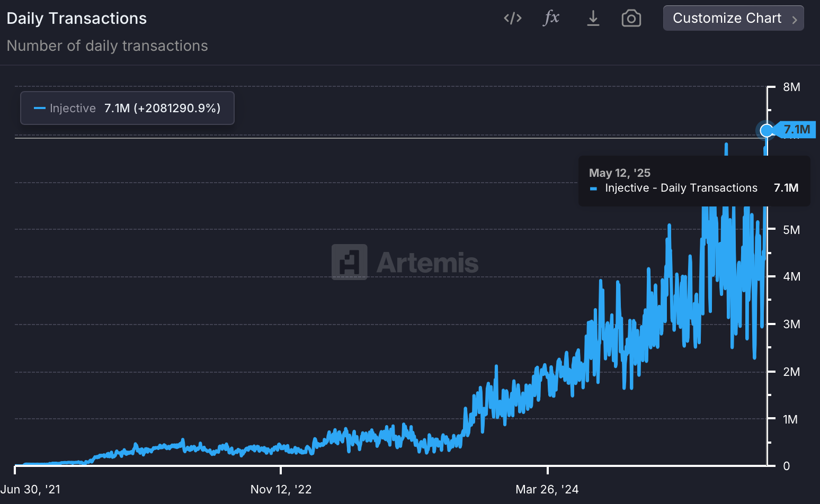Click the fx formula icon

551,18
